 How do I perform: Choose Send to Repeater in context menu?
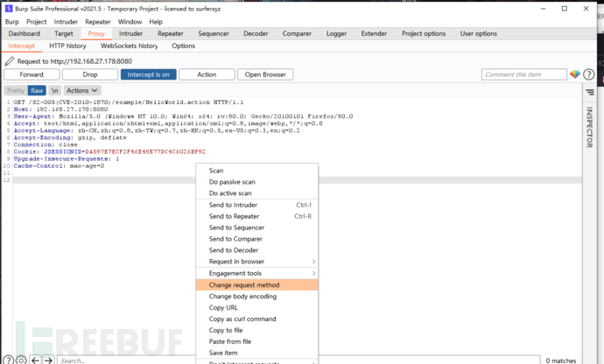coord(234,216)
